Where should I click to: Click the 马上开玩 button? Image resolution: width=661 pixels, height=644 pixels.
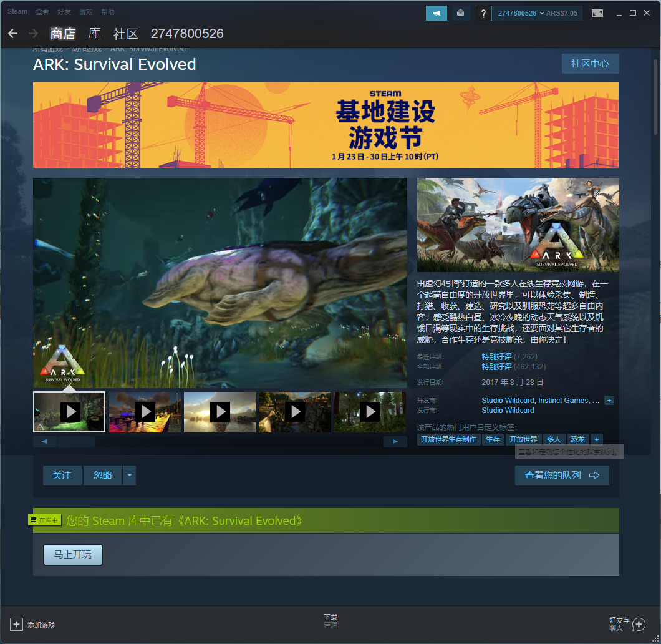coord(73,554)
